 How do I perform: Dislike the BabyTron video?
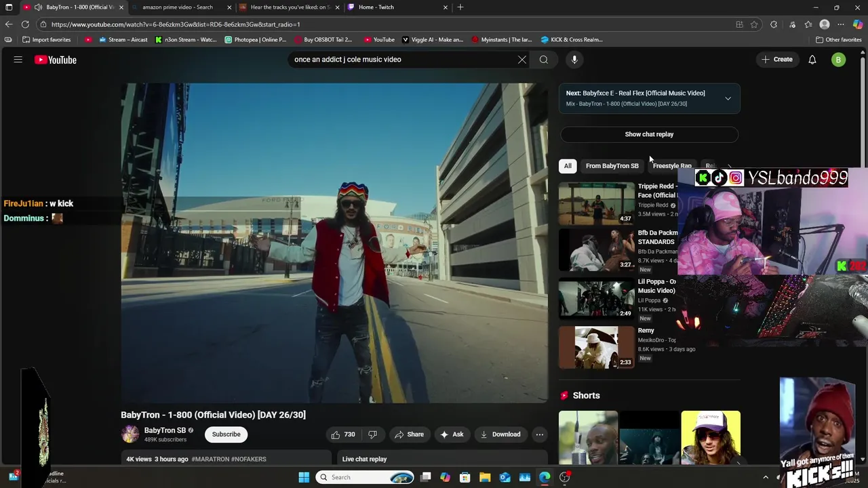[x=372, y=434]
